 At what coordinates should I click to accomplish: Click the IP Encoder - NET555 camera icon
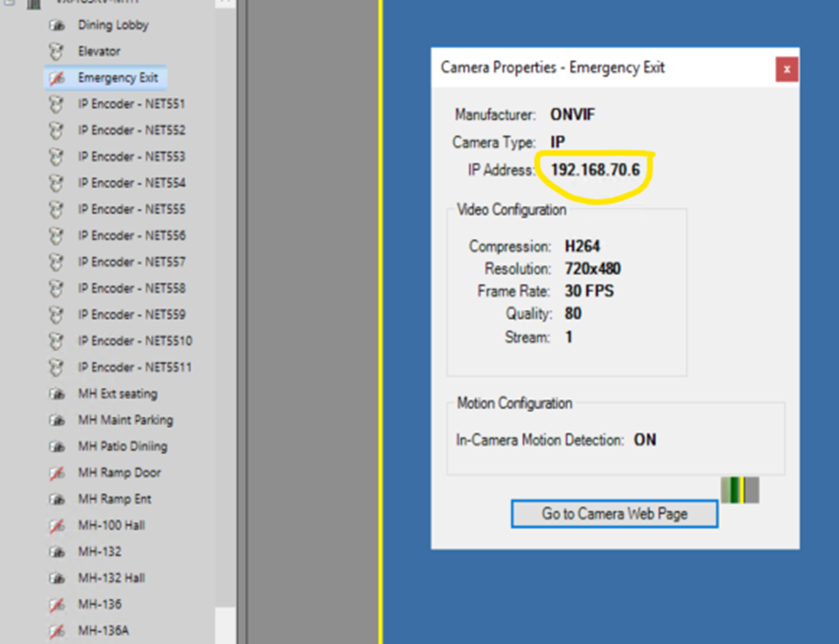(x=56, y=210)
